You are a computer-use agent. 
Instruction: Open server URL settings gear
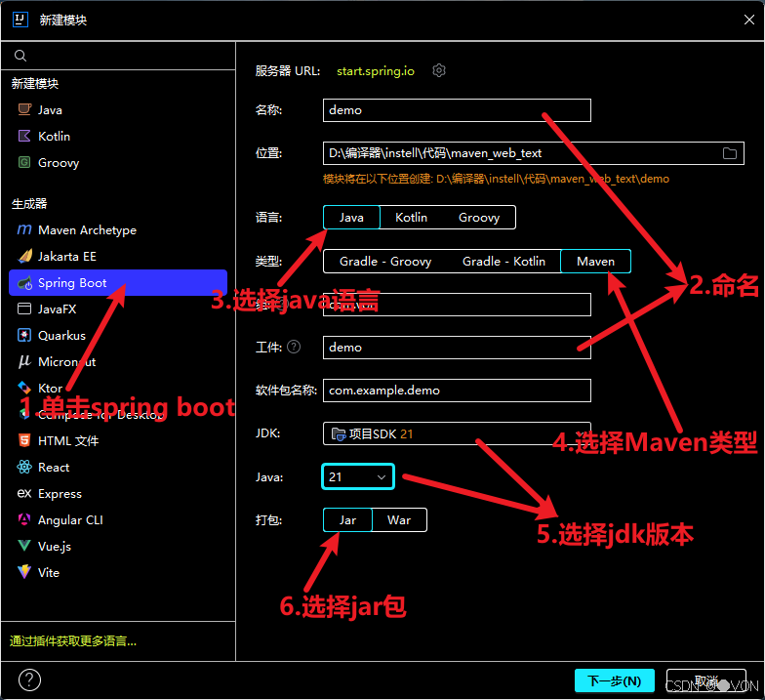coord(439,70)
